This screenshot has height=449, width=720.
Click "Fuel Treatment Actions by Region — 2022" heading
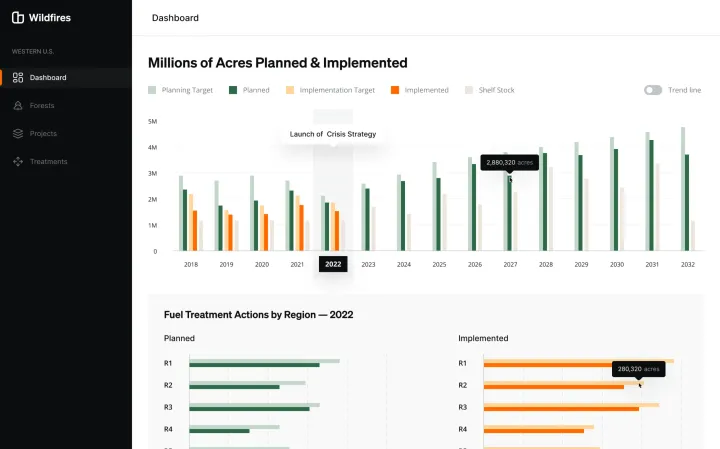(x=259, y=314)
